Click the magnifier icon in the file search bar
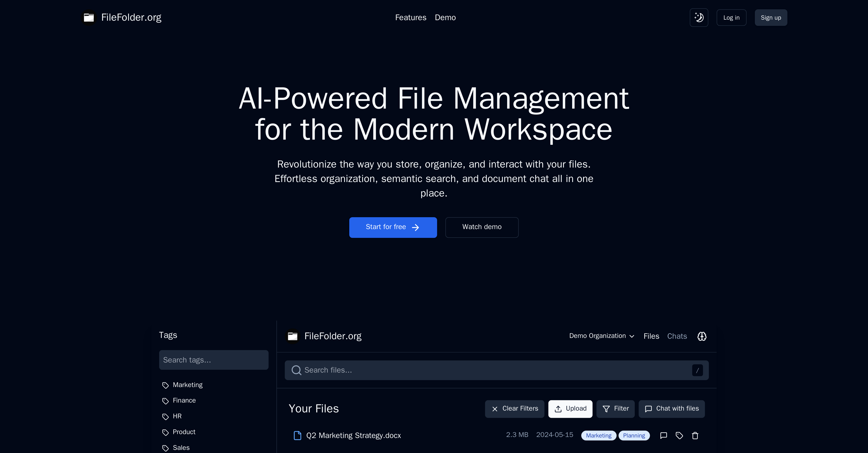The height and width of the screenshot is (453, 868). tap(296, 370)
